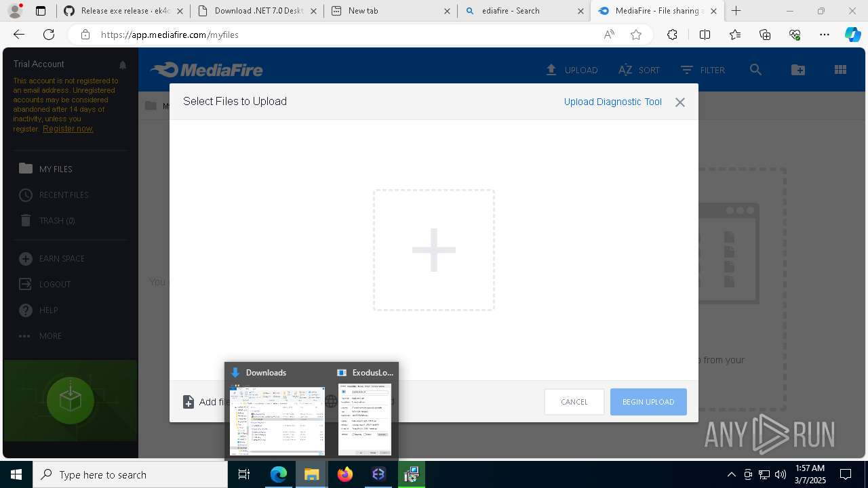Screen dimensions: 868x488
Task: Show hidden system tray icons
Action: (x=731, y=474)
